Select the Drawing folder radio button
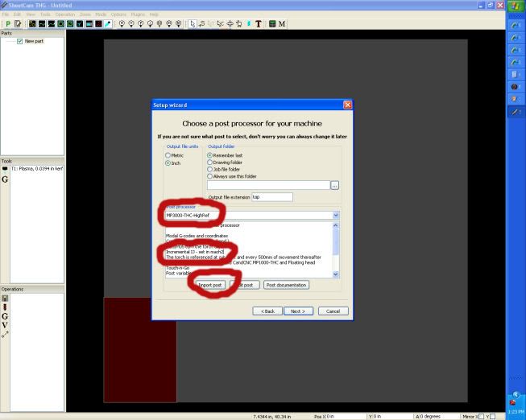This screenshot has height=420, width=526. pos(211,162)
